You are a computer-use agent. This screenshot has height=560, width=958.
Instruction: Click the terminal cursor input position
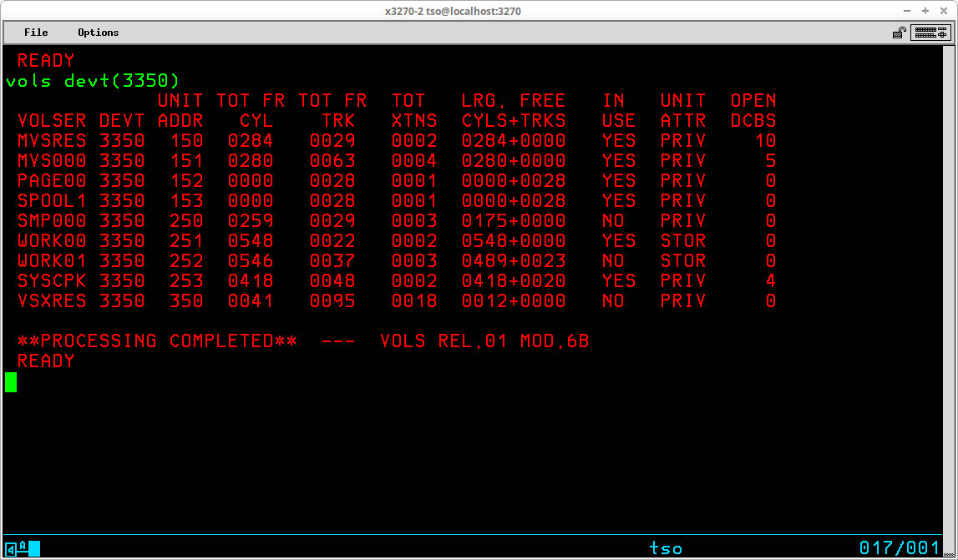[x=11, y=382]
